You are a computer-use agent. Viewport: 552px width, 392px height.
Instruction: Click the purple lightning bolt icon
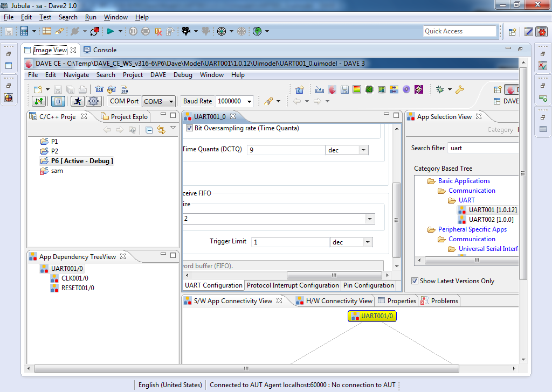coord(418,89)
